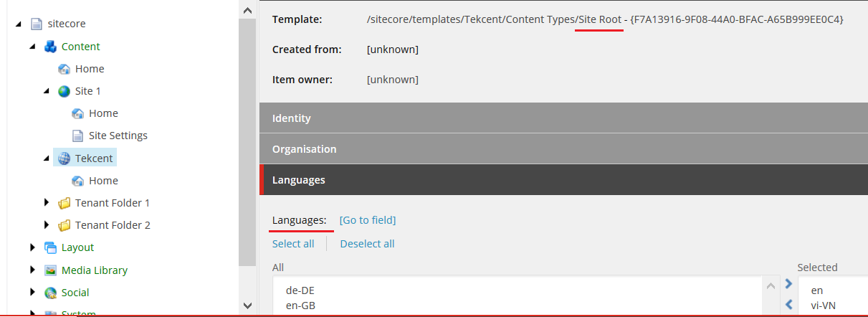
Task: Click Select all languages link
Action: [293, 244]
